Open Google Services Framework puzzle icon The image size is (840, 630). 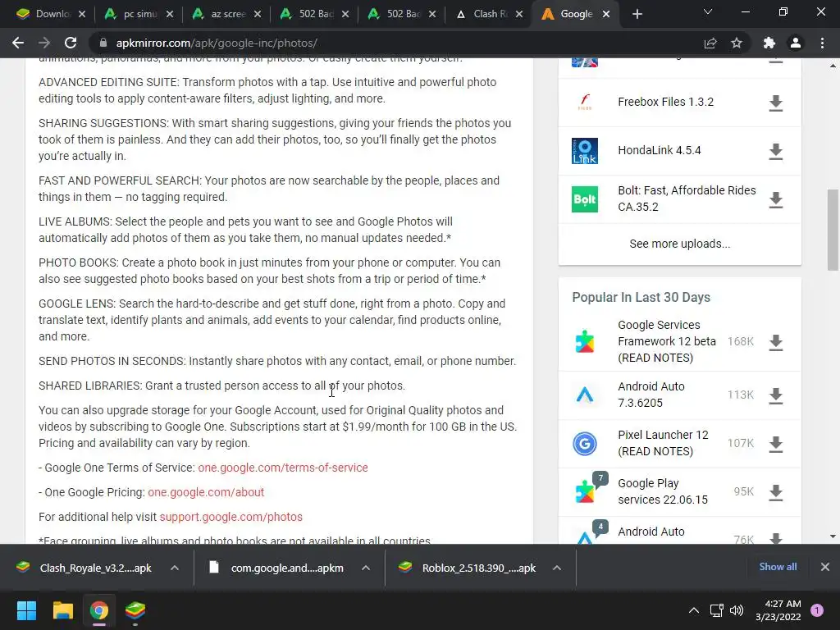584,341
